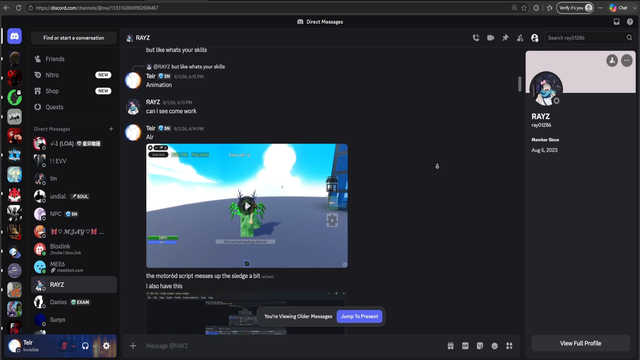Open the Friends tab

click(73, 59)
